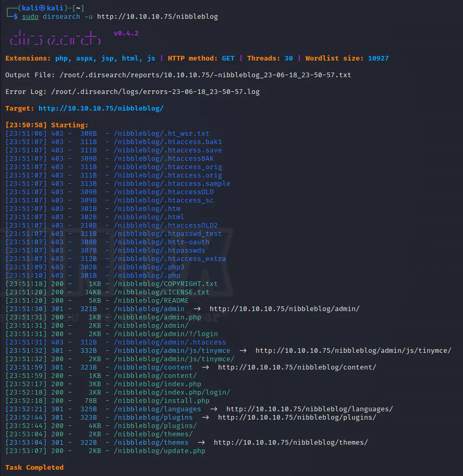This screenshot has width=463, height=476.
Task: Click the 78B size of install.php
Action: click(x=91, y=401)
